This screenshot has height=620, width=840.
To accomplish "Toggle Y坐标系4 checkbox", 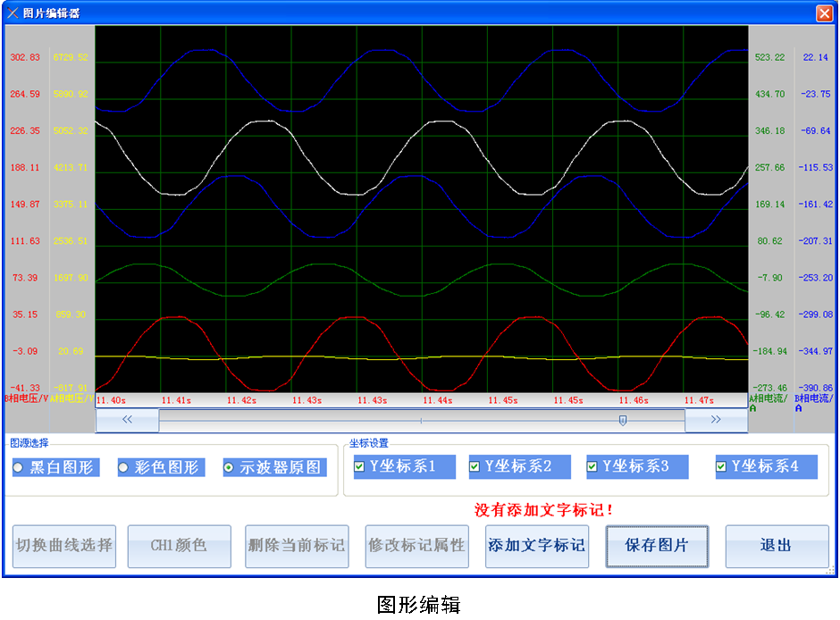I will click(x=721, y=466).
